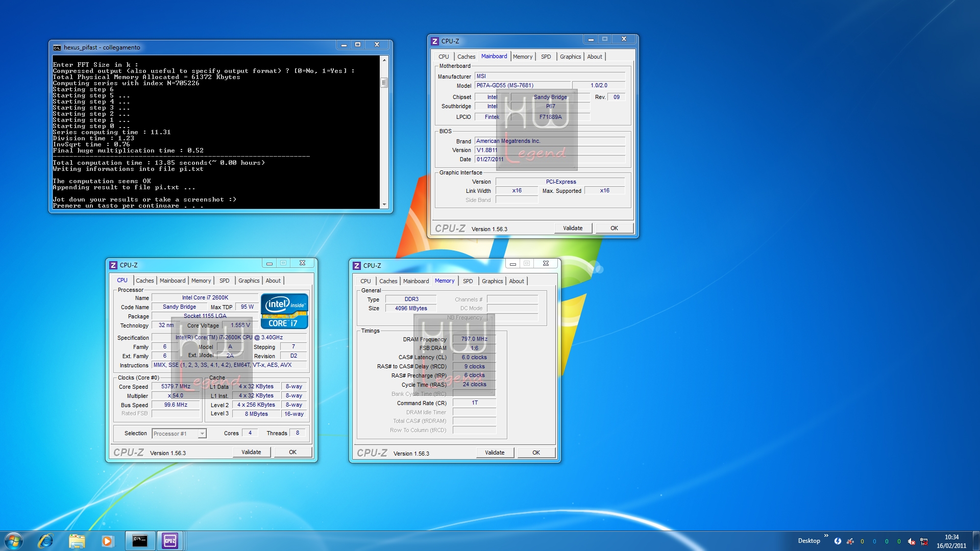This screenshot has height=551, width=980.
Task: Open Mainboard tab in CPU window
Action: point(173,281)
